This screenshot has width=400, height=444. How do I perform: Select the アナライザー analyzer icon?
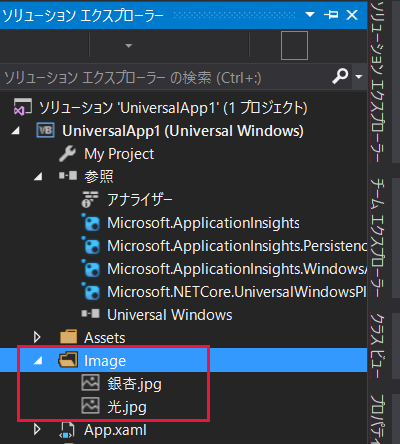[x=90, y=199]
